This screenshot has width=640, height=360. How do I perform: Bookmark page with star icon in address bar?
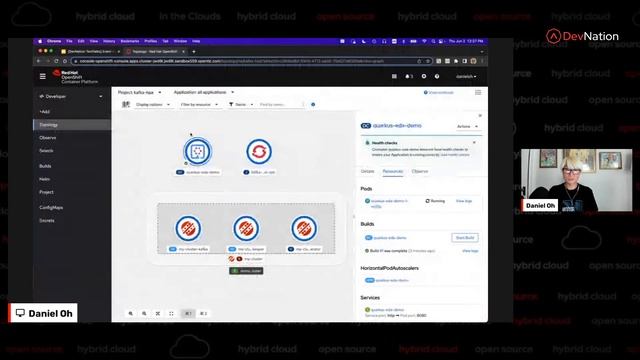coord(428,61)
